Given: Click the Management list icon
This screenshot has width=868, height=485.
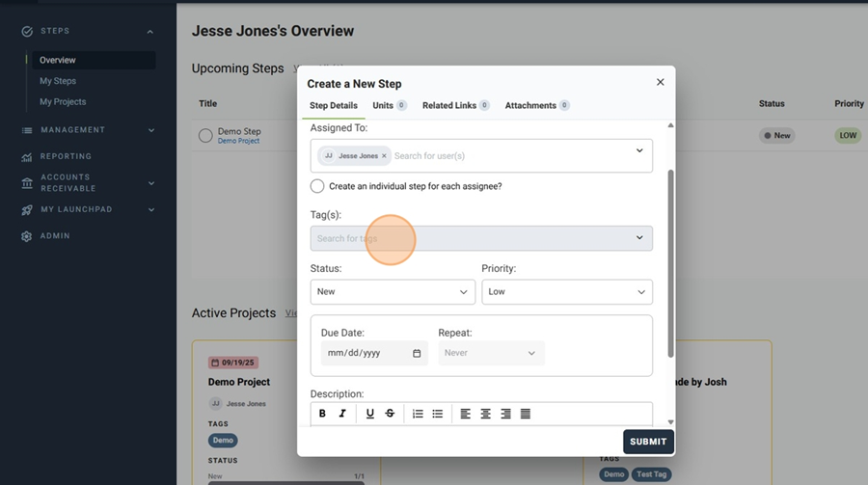Looking at the screenshot, I should pos(27,130).
